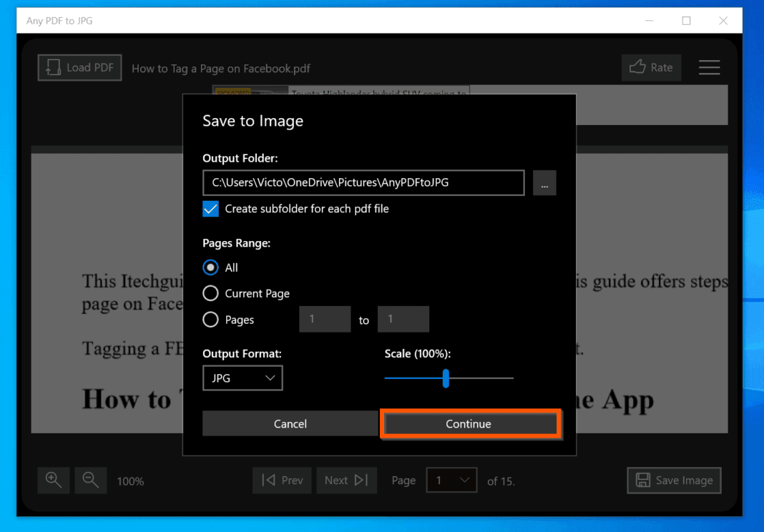Click the ending page number field
This screenshot has width=764, height=532.
click(x=403, y=320)
